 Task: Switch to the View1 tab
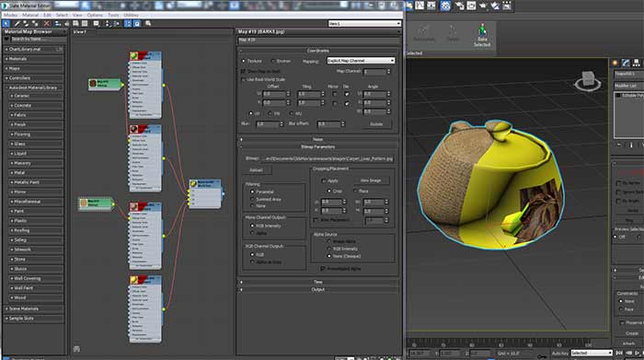(x=80, y=31)
